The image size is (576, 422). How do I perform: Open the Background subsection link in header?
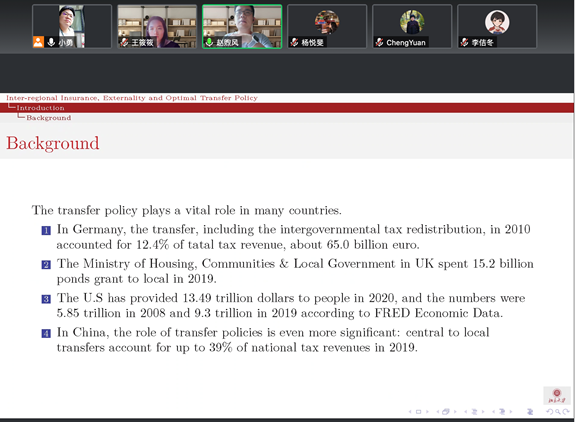click(x=48, y=118)
